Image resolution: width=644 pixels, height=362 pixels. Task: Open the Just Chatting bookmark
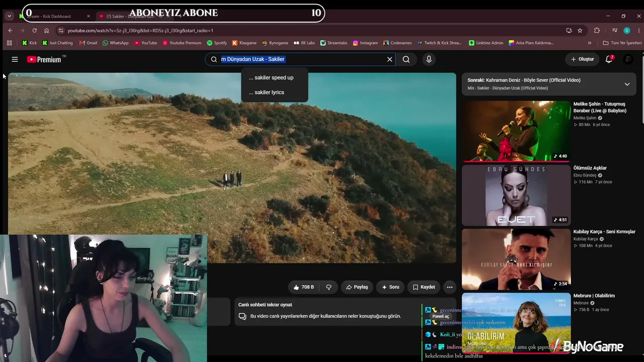click(57, 43)
